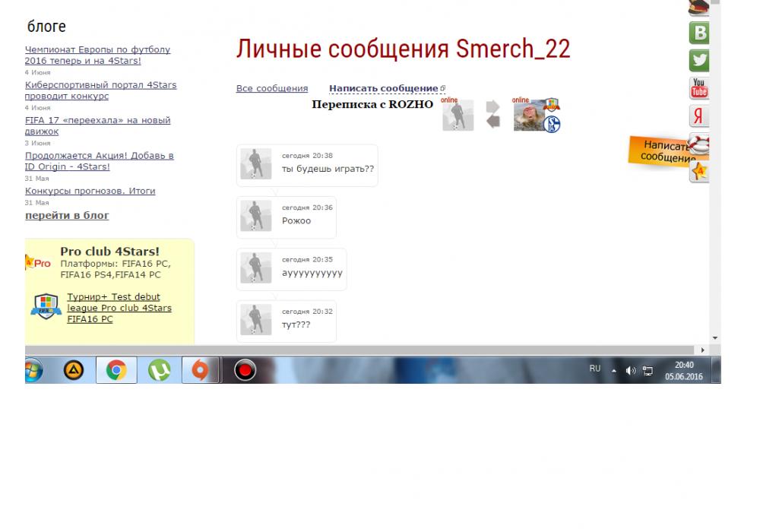The height and width of the screenshot is (532, 760).
Task: Click the Schalke club badge icon
Action: [x=553, y=124]
